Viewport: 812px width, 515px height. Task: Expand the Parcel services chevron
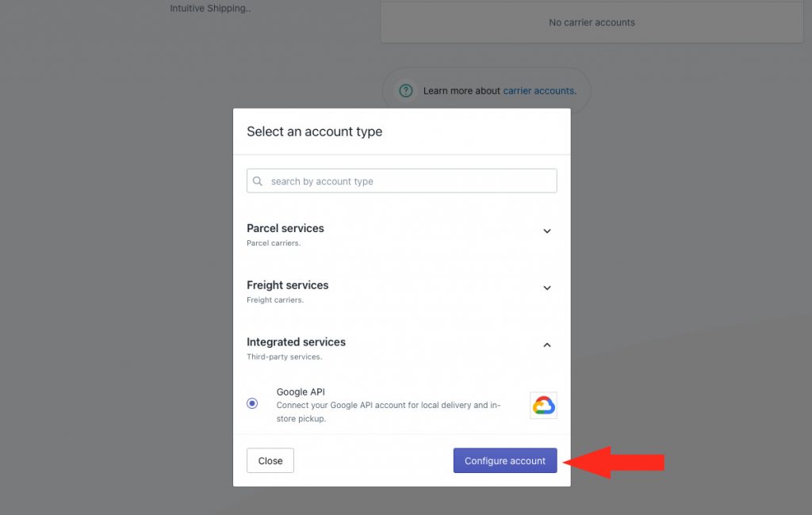click(547, 231)
